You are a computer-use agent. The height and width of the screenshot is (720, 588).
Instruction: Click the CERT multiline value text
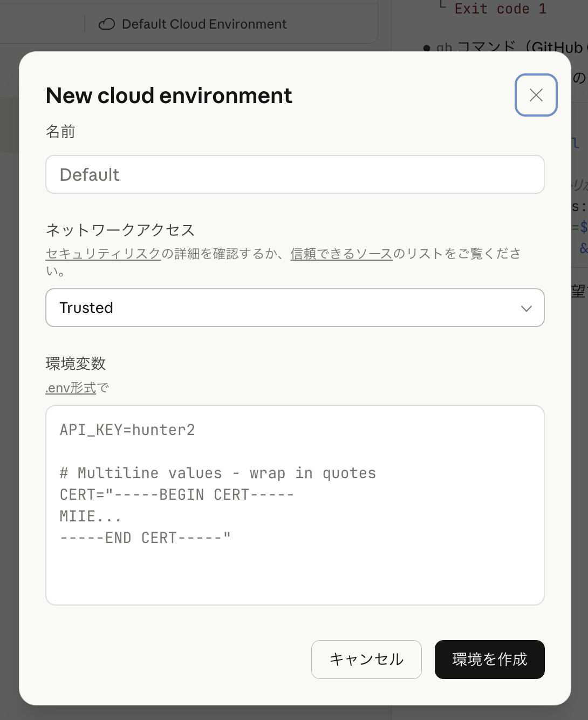pos(176,494)
